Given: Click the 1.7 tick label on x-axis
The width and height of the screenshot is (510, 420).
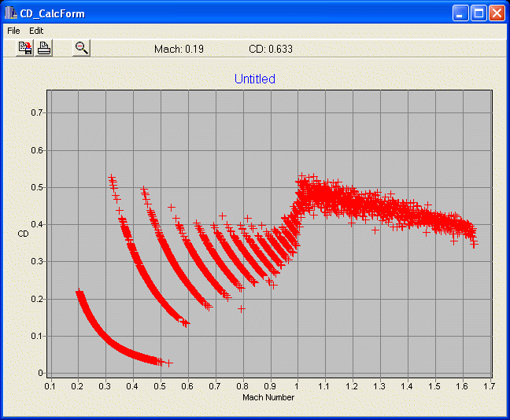Looking at the screenshot, I should click(x=489, y=386).
